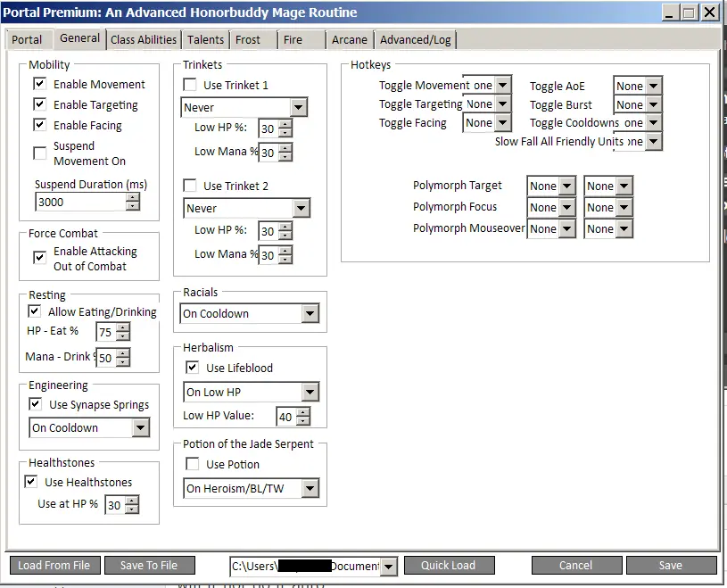The height and width of the screenshot is (588, 727).
Task: Open Trinket 2 usage condition dropdown
Action: pos(247,209)
